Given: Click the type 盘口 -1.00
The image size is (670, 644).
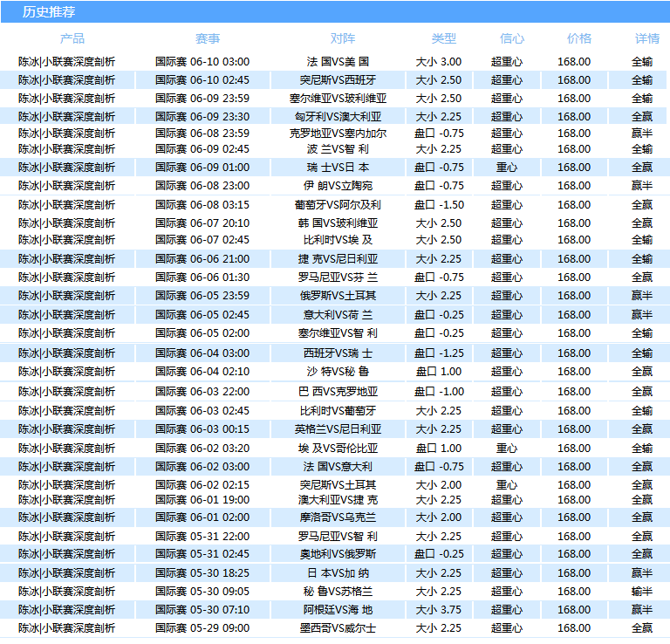Looking at the screenshot, I should pos(439,392).
